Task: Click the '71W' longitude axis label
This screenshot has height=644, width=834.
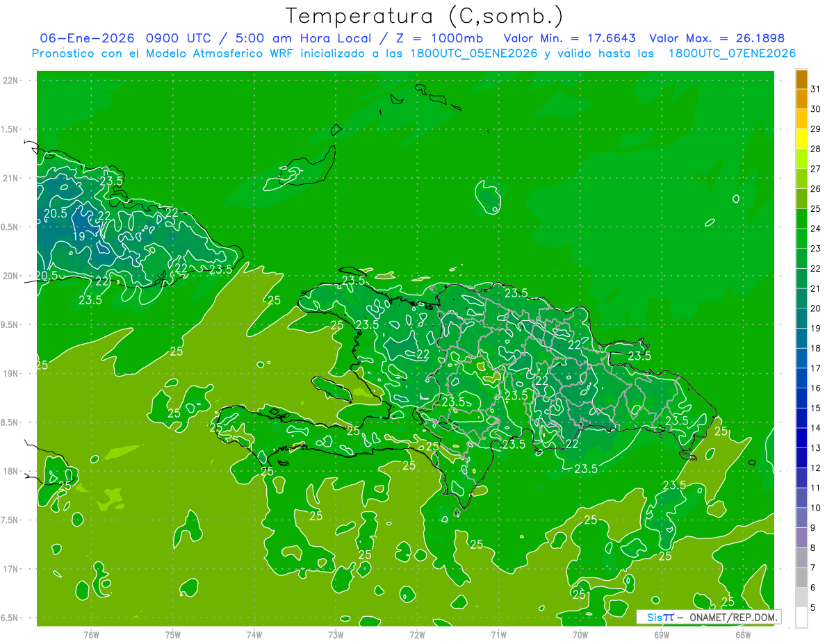Action: (x=498, y=635)
